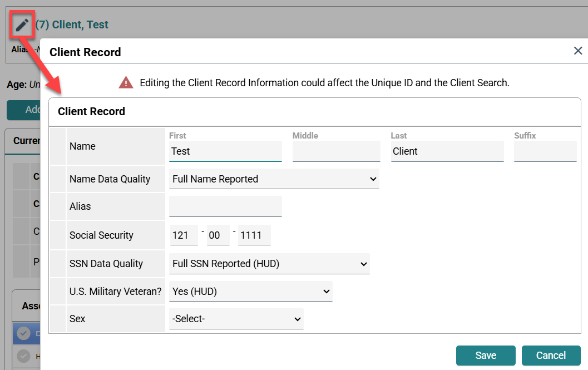Click the middle SSN field showing 00

click(218, 235)
